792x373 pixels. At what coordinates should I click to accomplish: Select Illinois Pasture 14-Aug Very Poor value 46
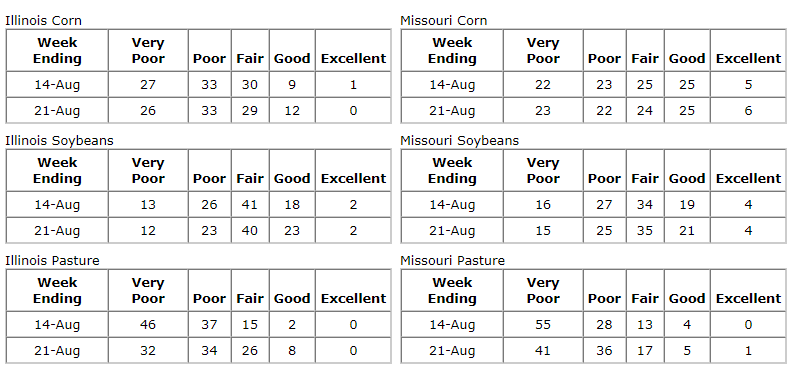click(148, 324)
